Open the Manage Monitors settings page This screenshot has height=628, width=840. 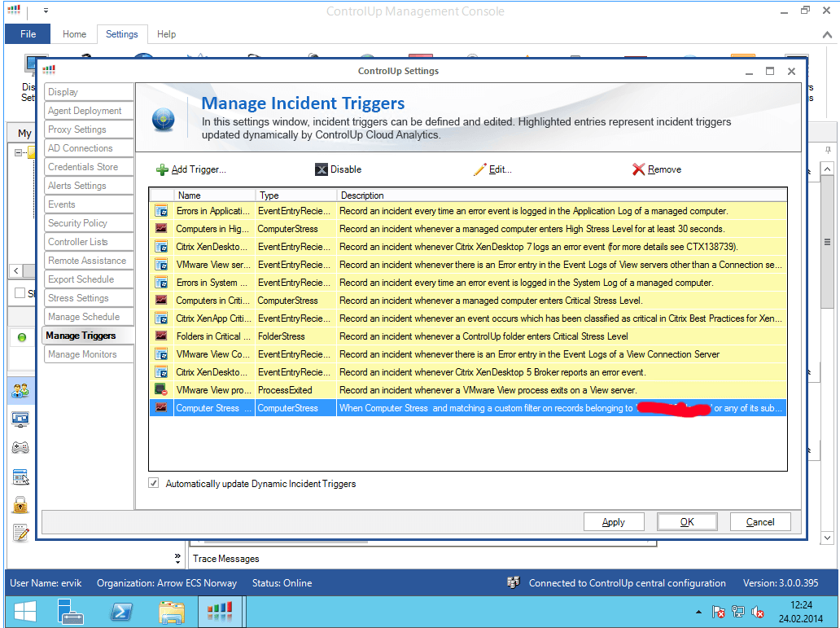click(89, 354)
